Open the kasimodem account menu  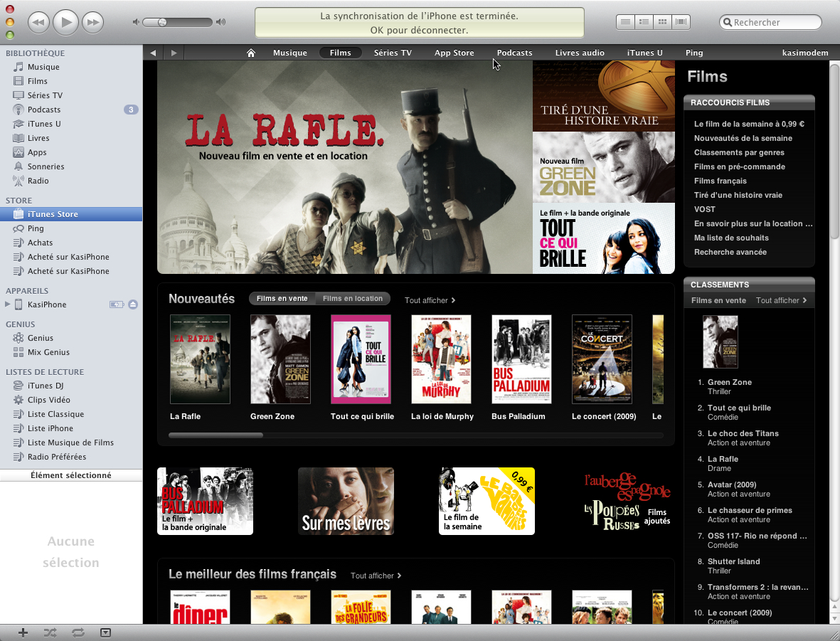coord(805,53)
